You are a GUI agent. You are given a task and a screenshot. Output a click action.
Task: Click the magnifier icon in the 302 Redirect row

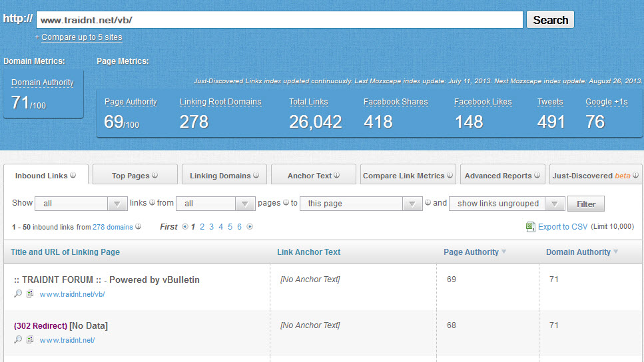pos(18,339)
